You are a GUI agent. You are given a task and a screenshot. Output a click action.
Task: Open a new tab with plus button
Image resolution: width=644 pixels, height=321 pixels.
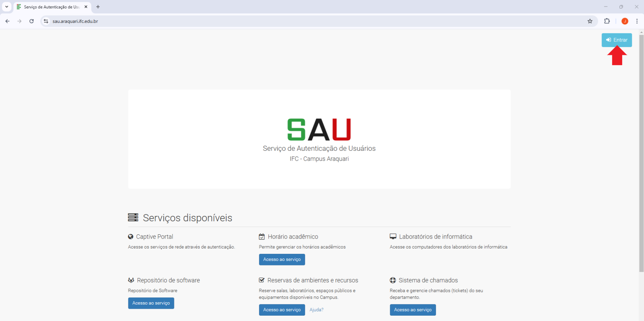pyautogui.click(x=98, y=7)
